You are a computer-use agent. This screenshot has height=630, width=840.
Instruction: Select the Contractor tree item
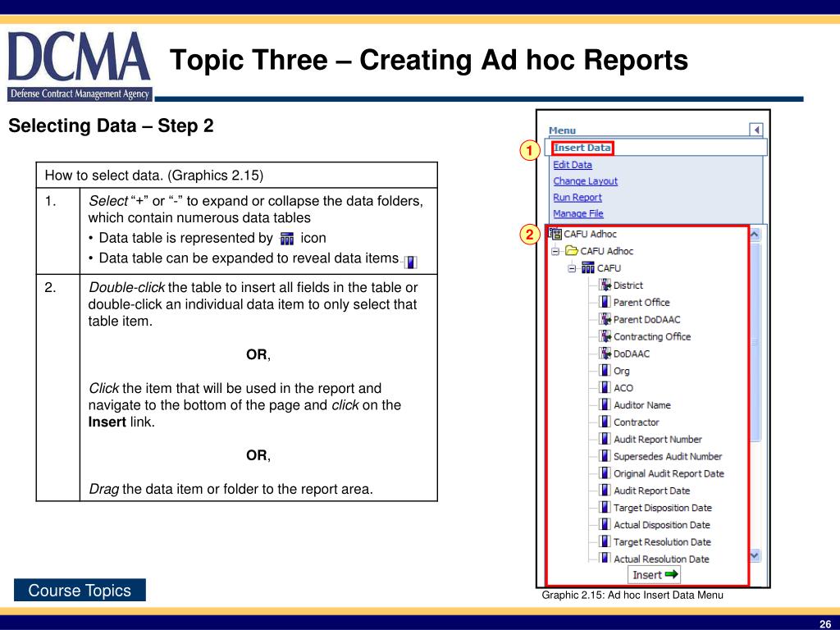636,422
